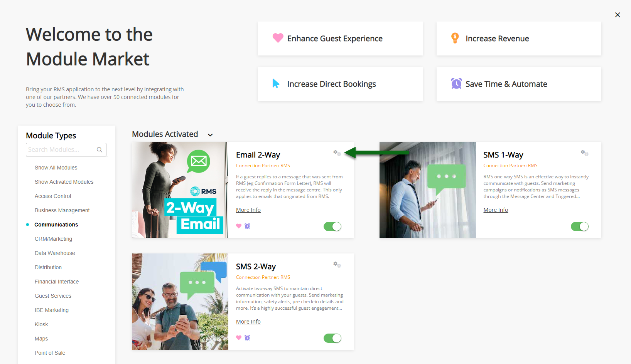Focus the Search Modules input field

66,150
